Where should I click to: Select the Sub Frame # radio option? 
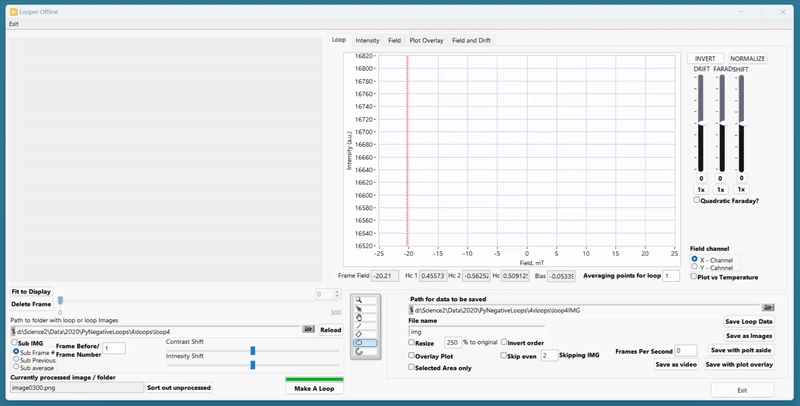tap(16, 351)
